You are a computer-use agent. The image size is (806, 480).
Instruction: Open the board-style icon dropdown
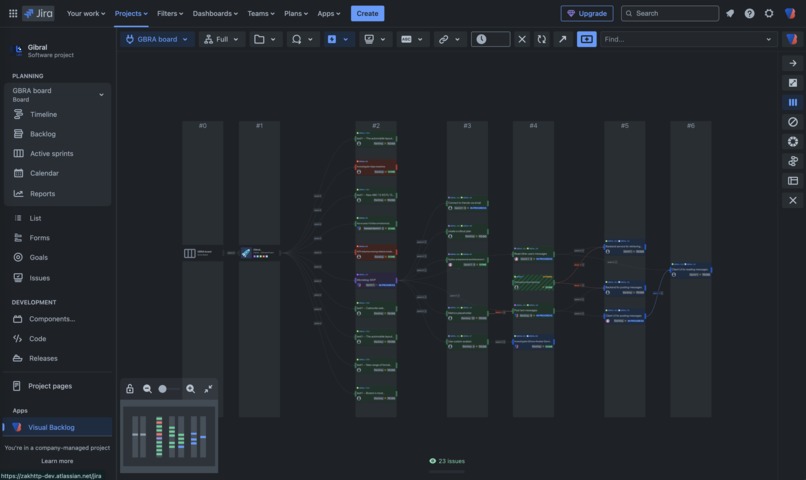click(374, 39)
